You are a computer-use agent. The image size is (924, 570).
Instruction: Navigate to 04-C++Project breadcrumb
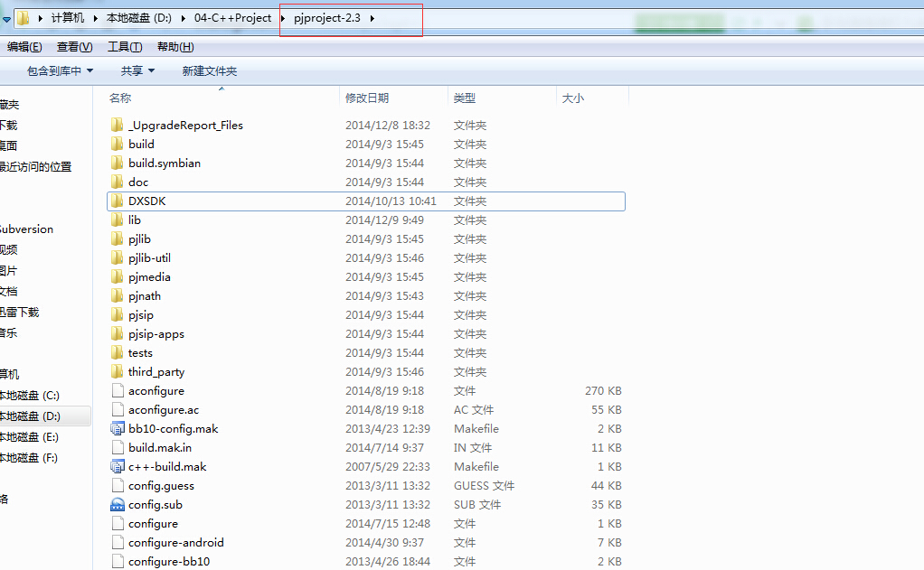232,18
